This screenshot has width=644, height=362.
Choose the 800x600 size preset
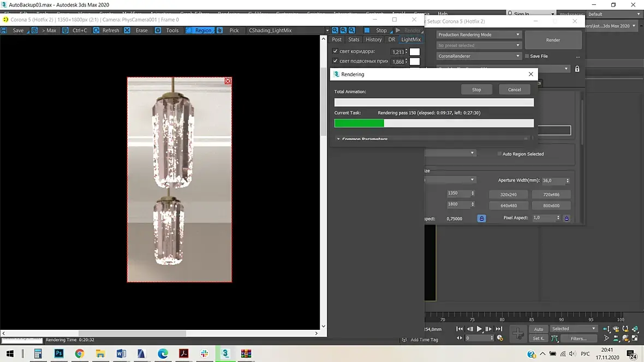(x=551, y=206)
